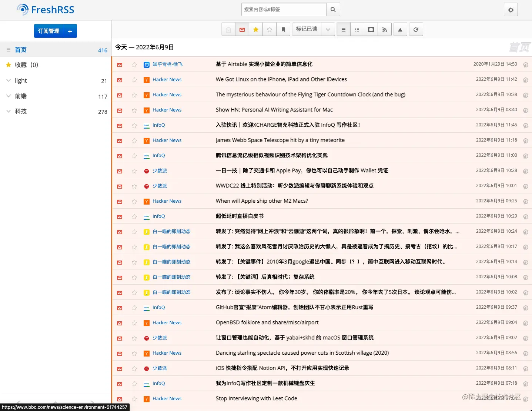The width and height of the screenshot is (532, 411).
Task: Refresh feeds with the reload icon
Action: point(416,30)
